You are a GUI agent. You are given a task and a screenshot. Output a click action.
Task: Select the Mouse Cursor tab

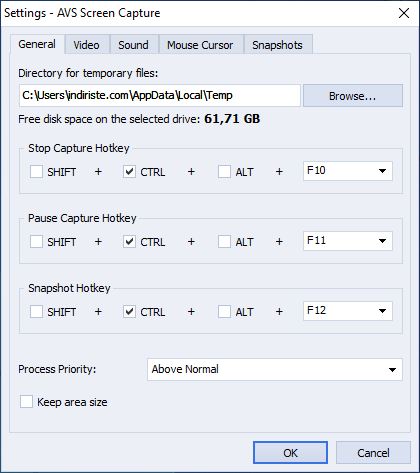pyautogui.click(x=200, y=45)
